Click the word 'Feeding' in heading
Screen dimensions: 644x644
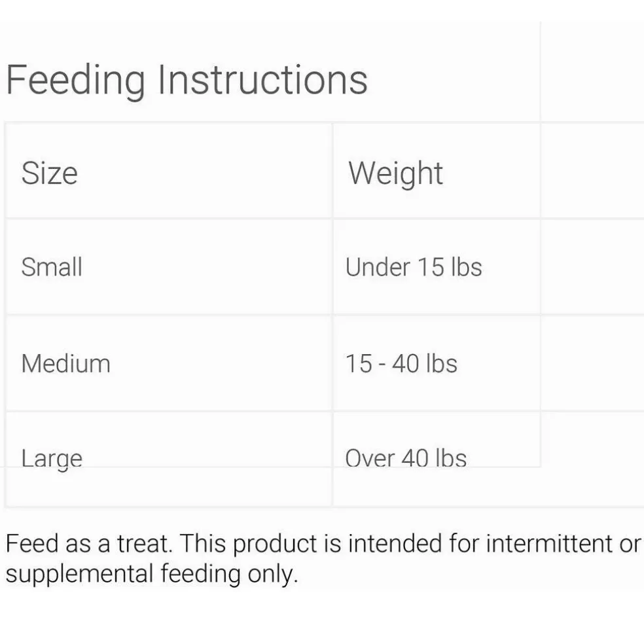pos(76,80)
